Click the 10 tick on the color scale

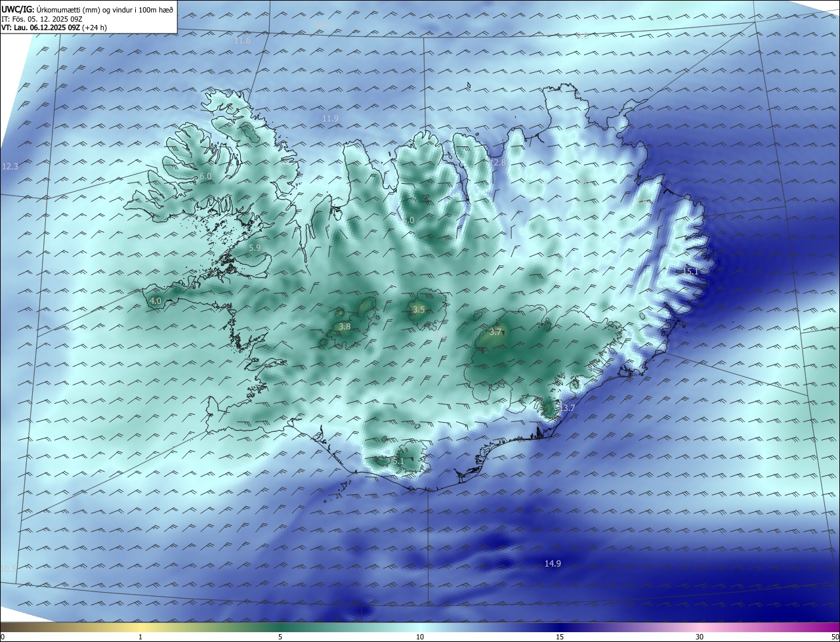[420, 637]
